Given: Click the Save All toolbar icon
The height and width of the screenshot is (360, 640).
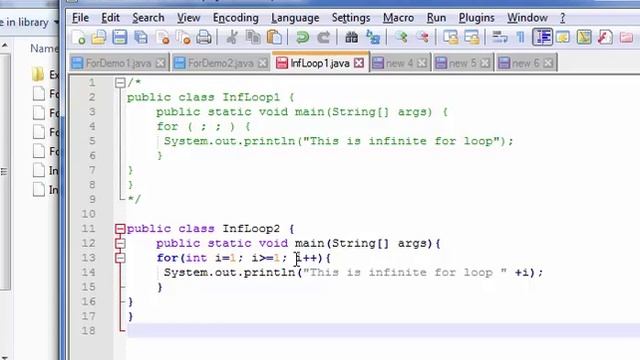Looking at the screenshot, I should pos(141,38).
